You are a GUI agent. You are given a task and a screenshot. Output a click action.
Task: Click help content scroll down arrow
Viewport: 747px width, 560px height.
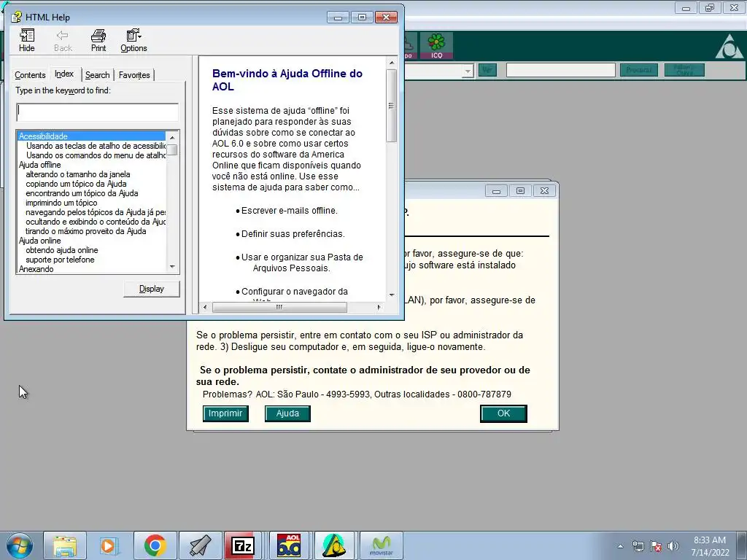pyautogui.click(x=392, y=295)
